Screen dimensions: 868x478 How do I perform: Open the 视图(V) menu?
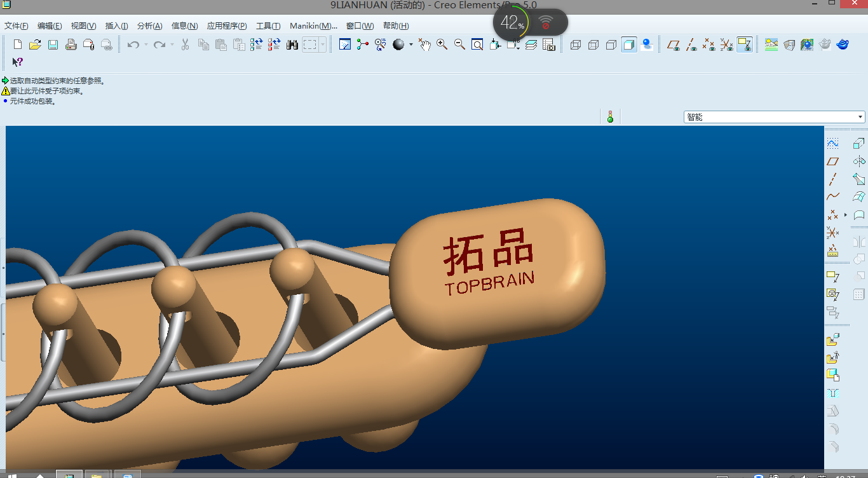pos(83,26)
